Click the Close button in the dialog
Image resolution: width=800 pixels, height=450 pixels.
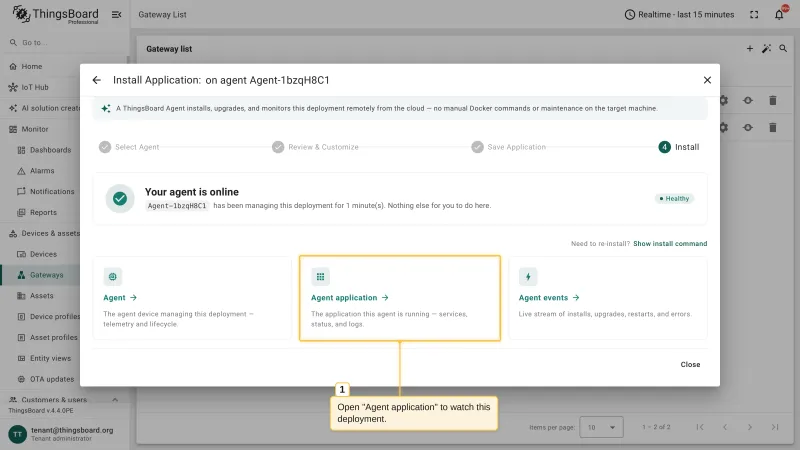pyautogui.click(x=690, y=364)
